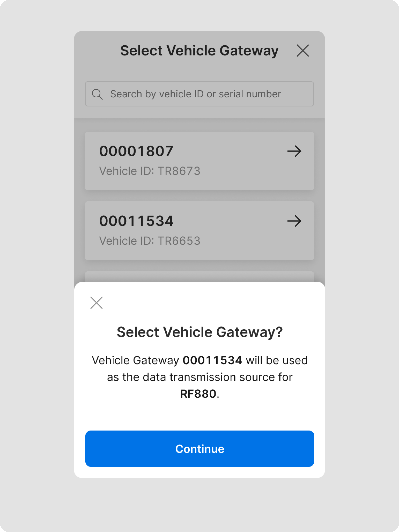Select gateway serial number 00001807

tap(136, 151)
